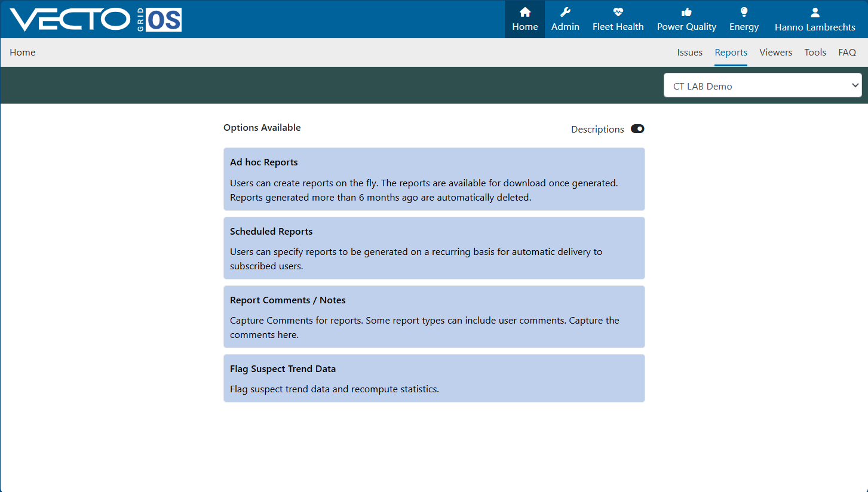Click the 'Users can create reports on the fly' description
This screenshot has width=868, height=492.
[424, 190]
